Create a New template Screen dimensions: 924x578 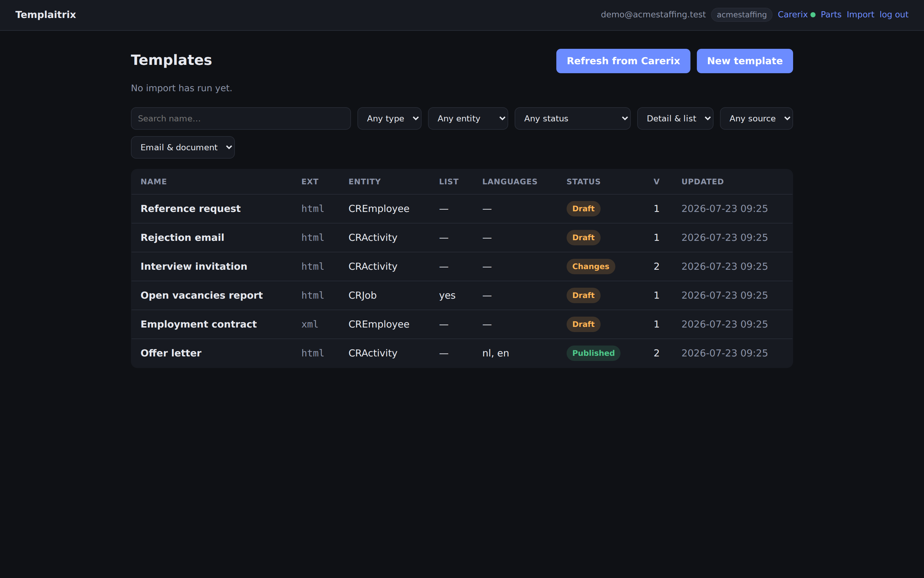point(745,61)
